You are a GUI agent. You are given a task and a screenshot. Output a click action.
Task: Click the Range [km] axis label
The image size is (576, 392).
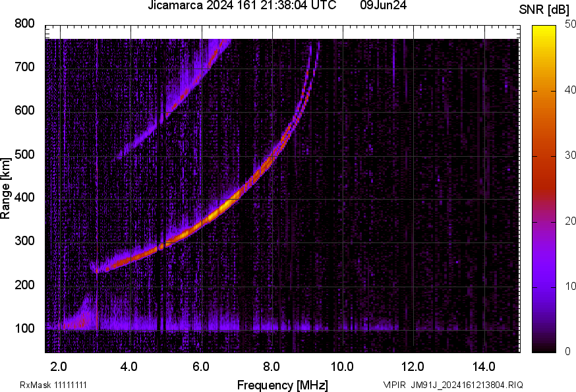point(5,188)
